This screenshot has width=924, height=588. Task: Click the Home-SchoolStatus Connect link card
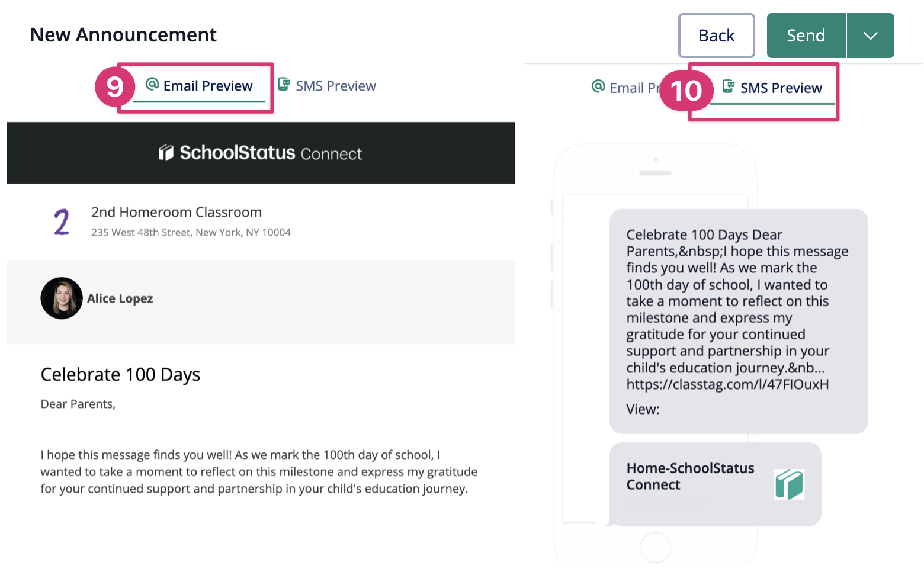click(x=691, y=477)
